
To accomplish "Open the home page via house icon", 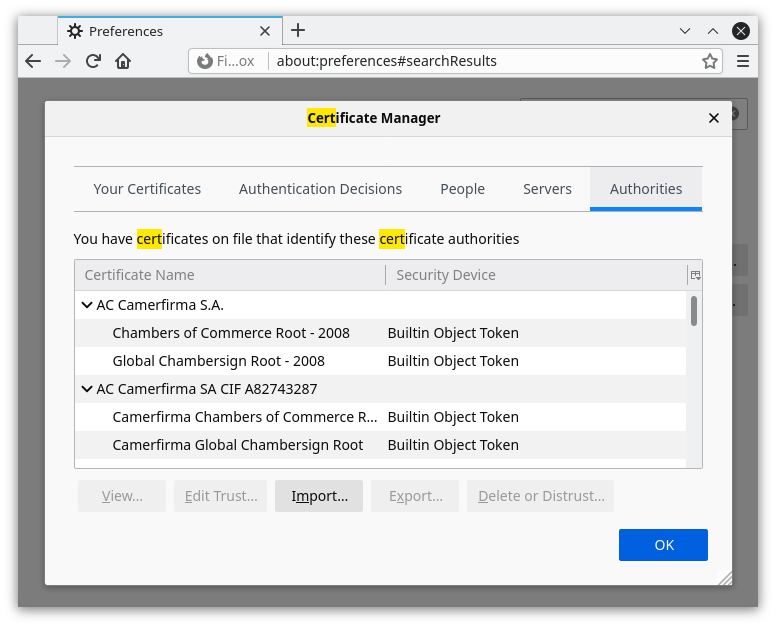I will [123, 61].
